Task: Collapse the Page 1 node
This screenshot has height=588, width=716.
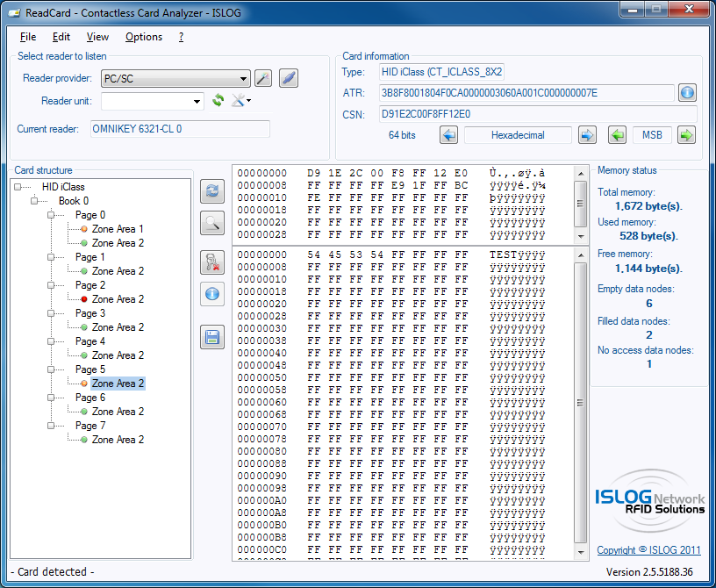Action: click(x=51, y=257)
